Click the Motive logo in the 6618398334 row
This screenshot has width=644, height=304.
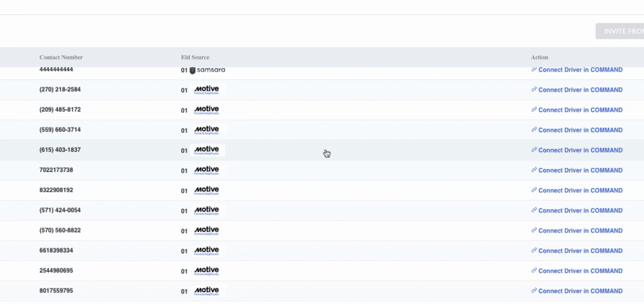point(207,251)
